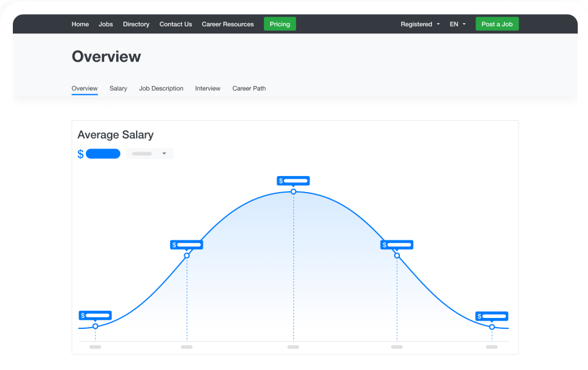Open the EN language selector
588x370 pixels.
pos(457,24)
